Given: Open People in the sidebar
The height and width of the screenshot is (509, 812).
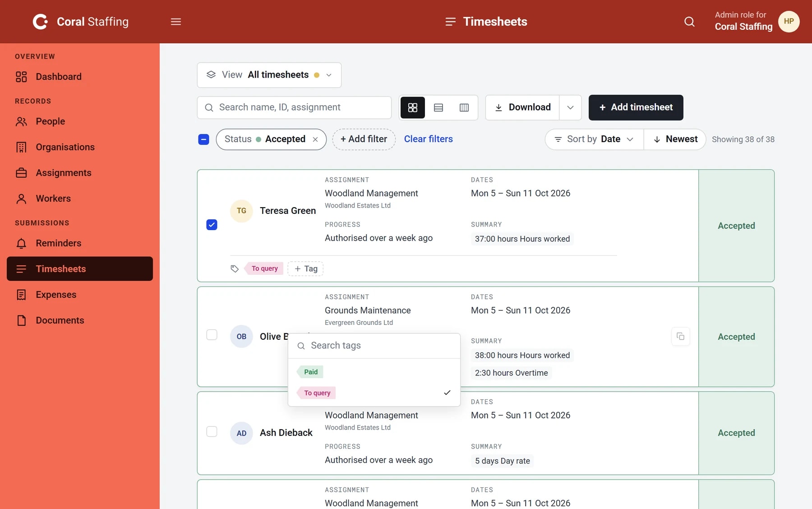Looking at the screenshot, I should 80,121.
